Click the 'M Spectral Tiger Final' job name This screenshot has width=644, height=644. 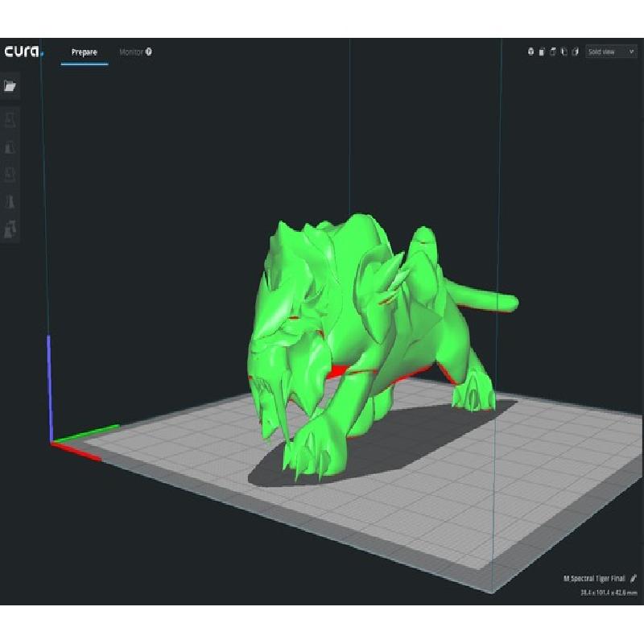tap(594, 578)
